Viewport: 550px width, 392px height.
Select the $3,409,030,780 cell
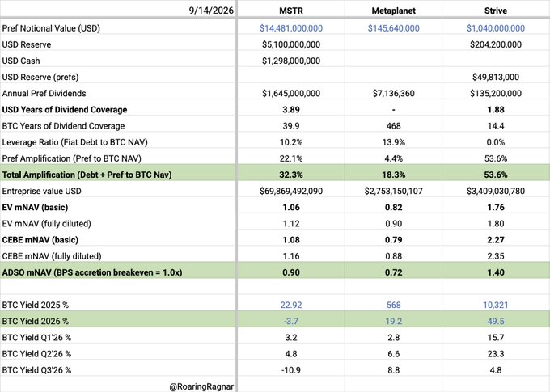(x=496, y=191)
